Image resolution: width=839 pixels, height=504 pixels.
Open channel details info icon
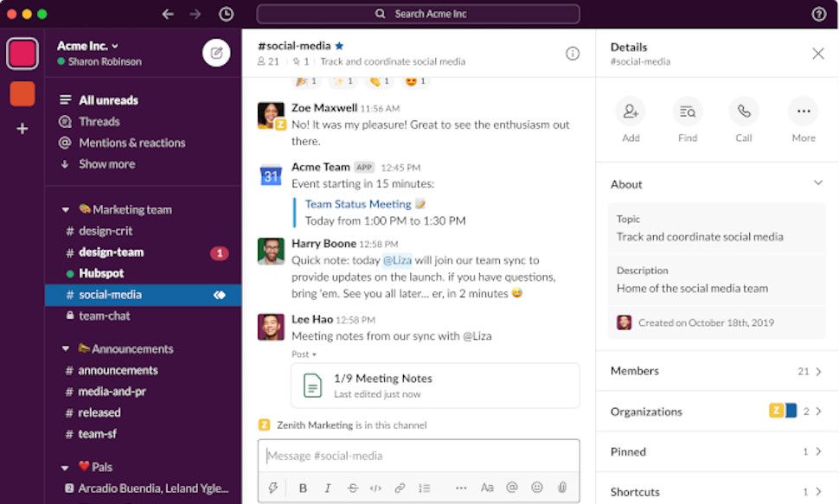pyautogui.click(x=573, y=54)
